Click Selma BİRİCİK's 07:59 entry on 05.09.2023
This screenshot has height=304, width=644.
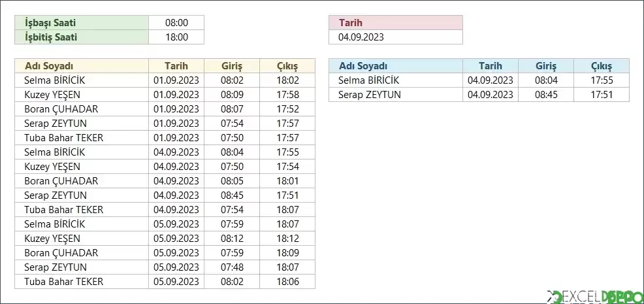(232, 224)
